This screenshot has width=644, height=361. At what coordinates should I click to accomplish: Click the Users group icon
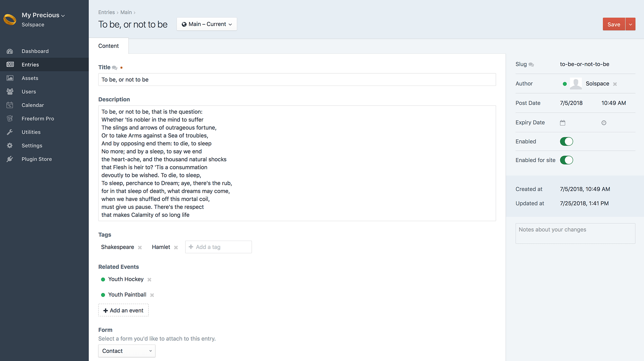point(10,92)
